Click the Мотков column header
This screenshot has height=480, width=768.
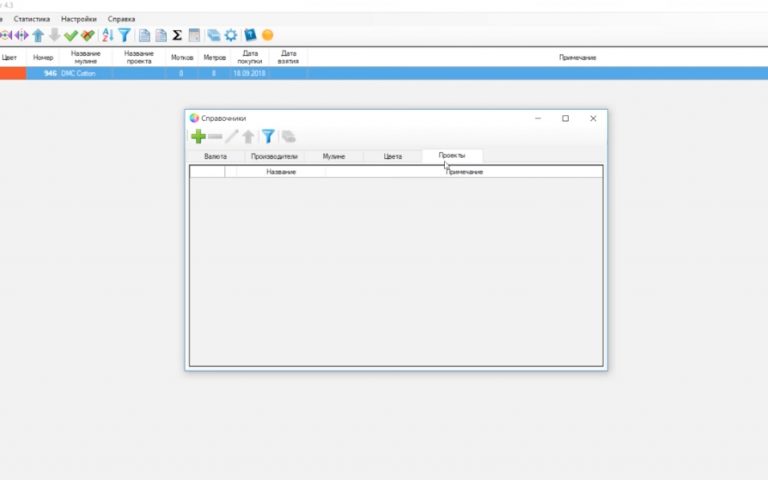pyautogui.click(x=182, y=57)
